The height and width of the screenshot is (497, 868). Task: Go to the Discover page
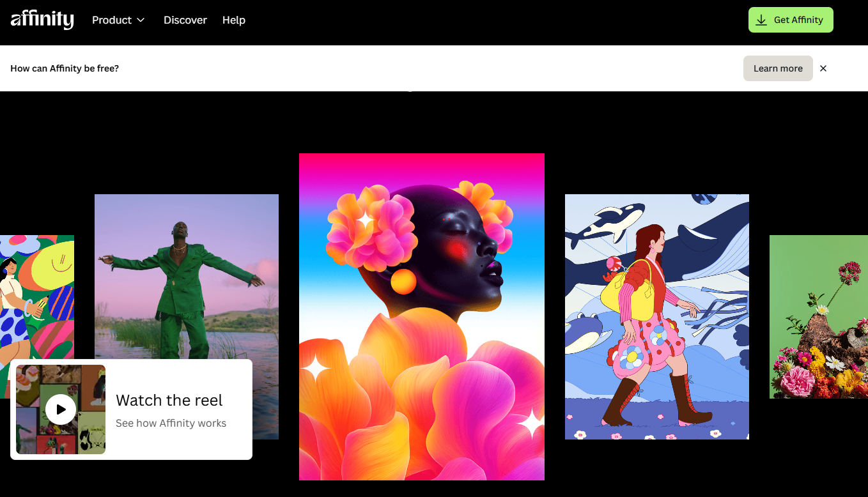coord(185,20)
